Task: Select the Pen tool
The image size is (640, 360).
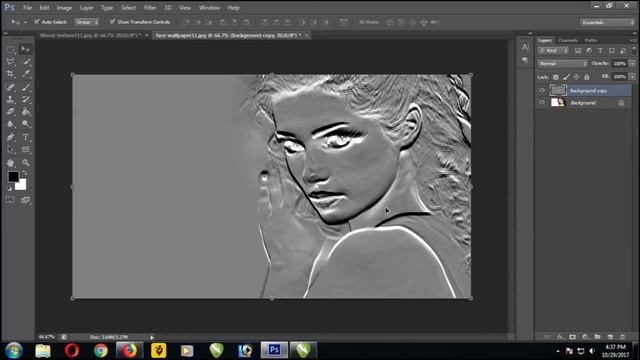Action: pos(10,137)
